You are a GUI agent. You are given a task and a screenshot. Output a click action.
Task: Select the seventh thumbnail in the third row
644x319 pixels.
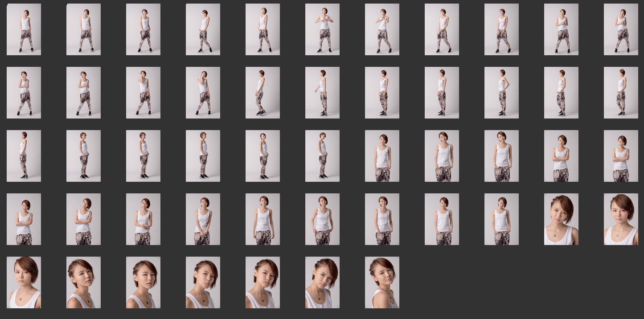click(x=382, y=156)
